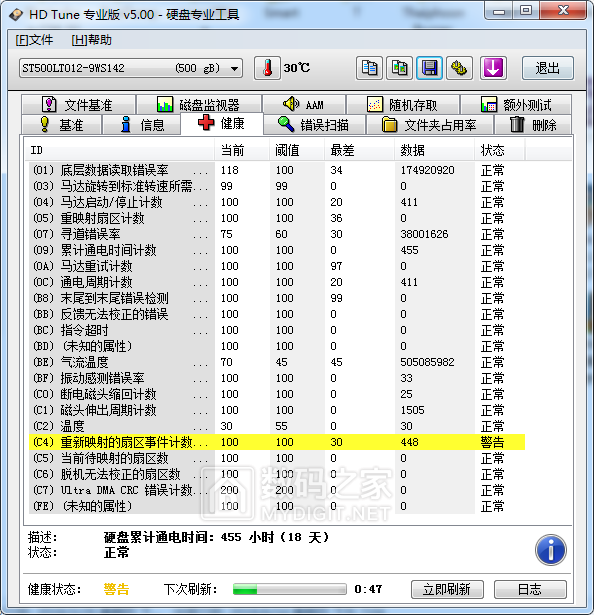Click the purple down-arrow tray icon
This screenshot has height=615, width=594.
coord(493,68)
